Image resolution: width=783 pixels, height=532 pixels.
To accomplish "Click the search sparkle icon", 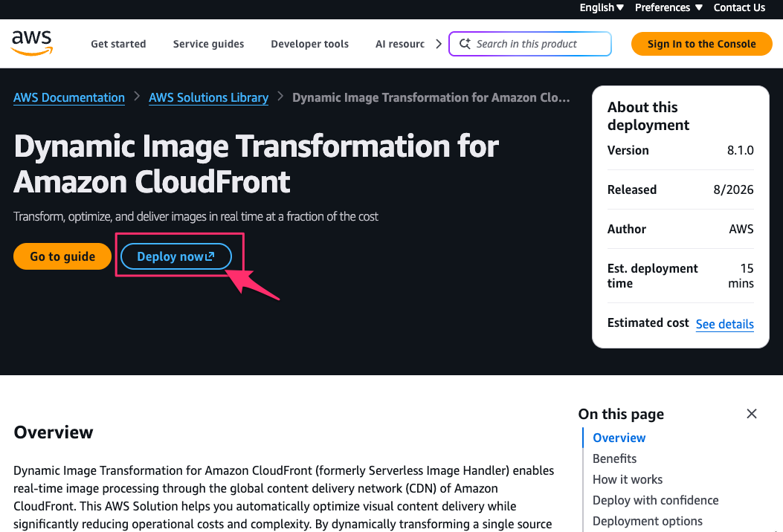I will tap(465, 44).
